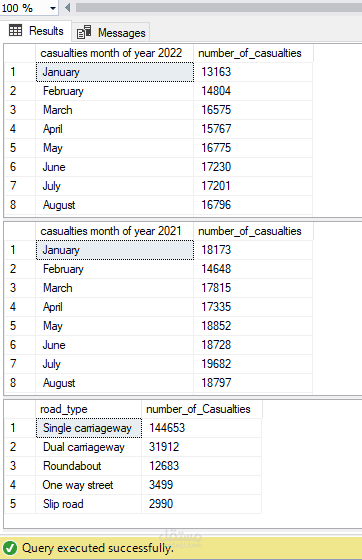Select the value 12683

(x=201, y=466)
